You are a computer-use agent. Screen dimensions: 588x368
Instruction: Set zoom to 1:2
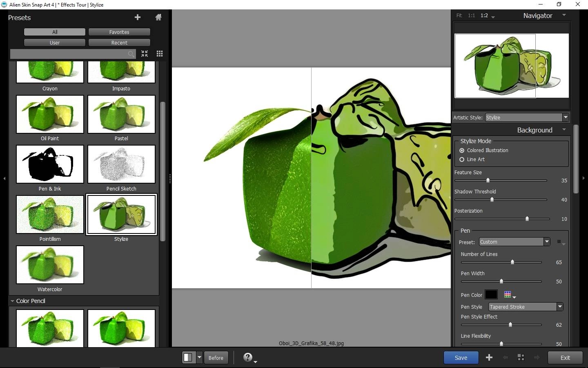[x=484, y=16]
